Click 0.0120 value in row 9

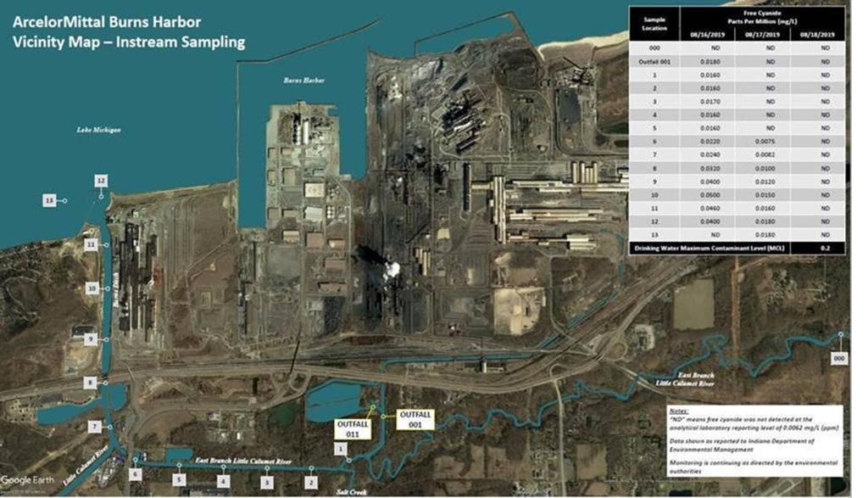pos(765,182)
